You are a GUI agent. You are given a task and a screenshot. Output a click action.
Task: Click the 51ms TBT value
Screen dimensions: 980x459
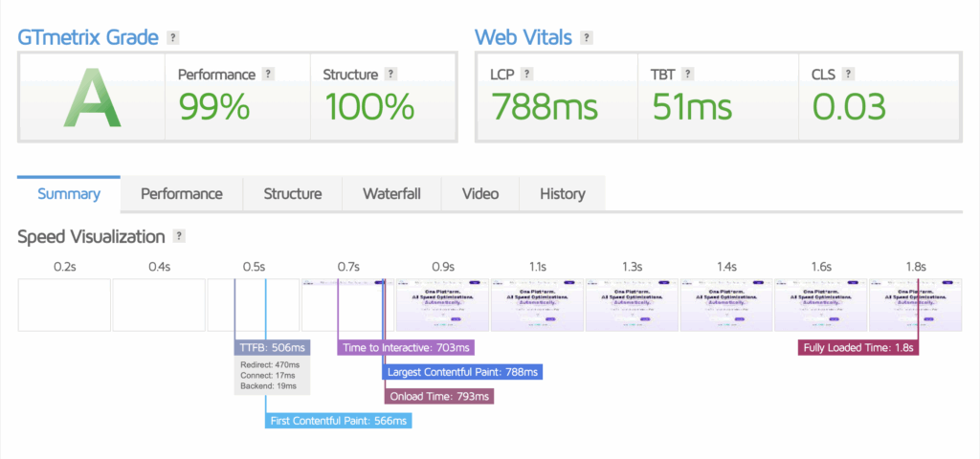coord(692,106)
